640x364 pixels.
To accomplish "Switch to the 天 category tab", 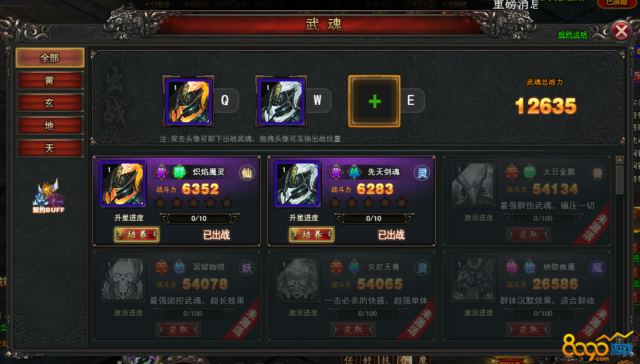I will (50, 148).
